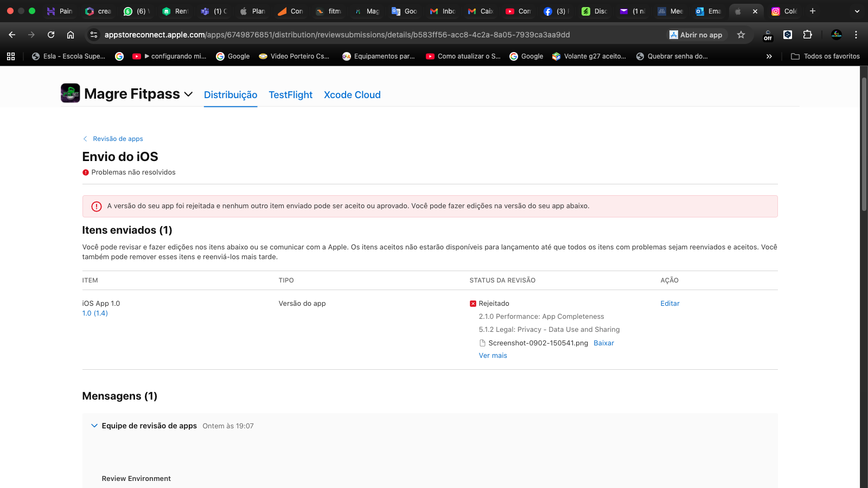
Task: Switch to the Inbox Gmail browser tab
Action: [443, 11]
